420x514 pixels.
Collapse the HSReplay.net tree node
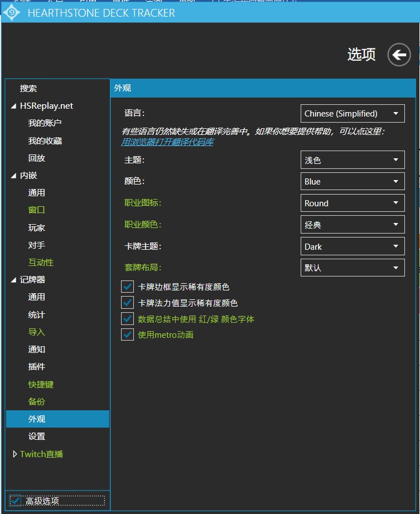point(13,106)
